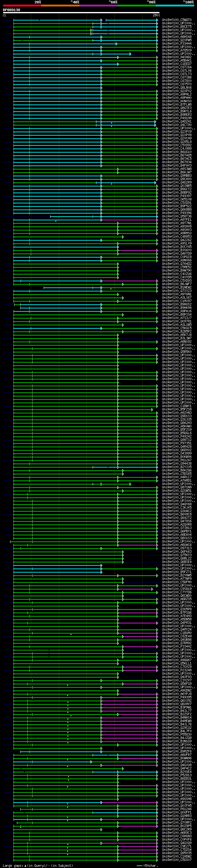Select the UniRef100_A6RZS5 label
197x868 pixels.
[x=176, y=599]
